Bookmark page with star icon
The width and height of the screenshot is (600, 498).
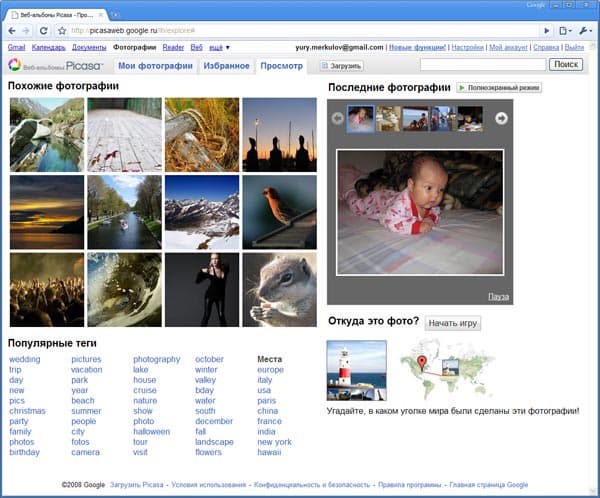62,31
